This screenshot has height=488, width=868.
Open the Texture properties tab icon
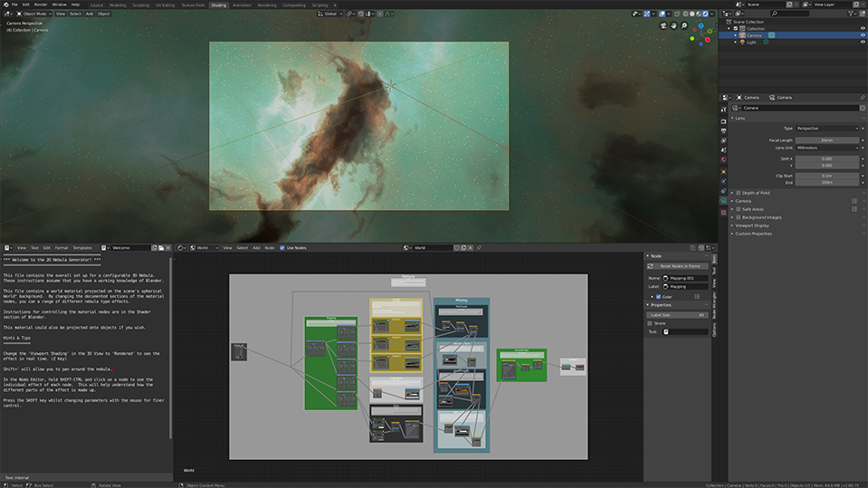(x=723, y=212)
